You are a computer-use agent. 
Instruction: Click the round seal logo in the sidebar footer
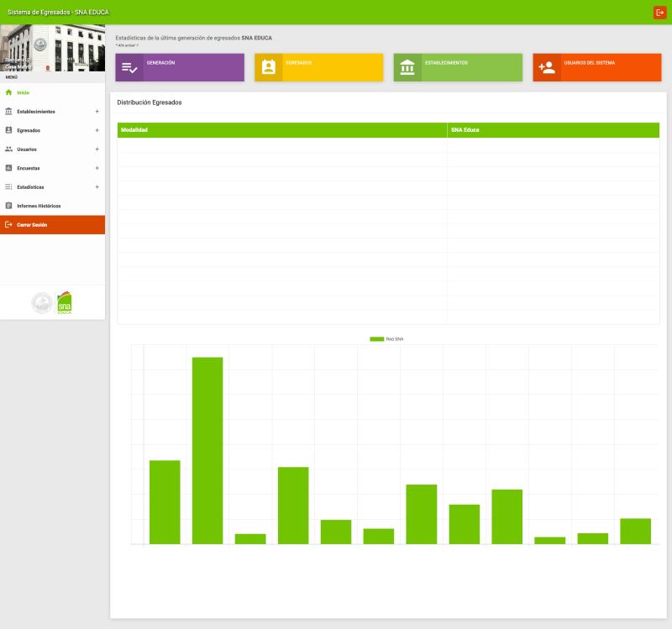42,303
